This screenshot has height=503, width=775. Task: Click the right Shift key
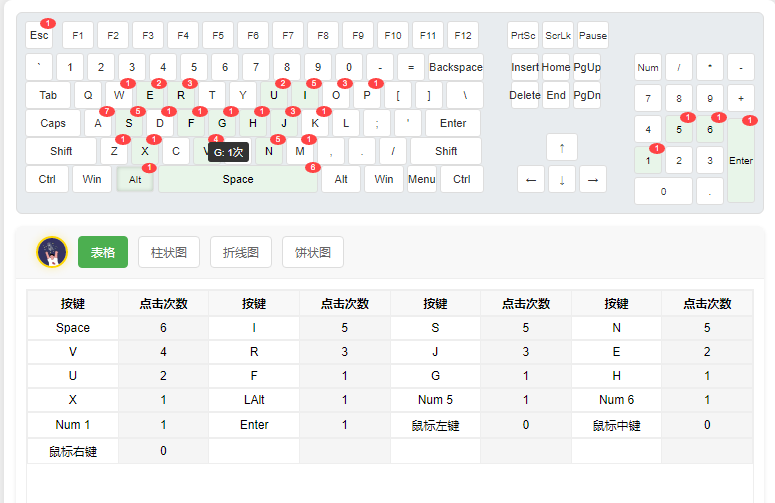click(446, 151)
